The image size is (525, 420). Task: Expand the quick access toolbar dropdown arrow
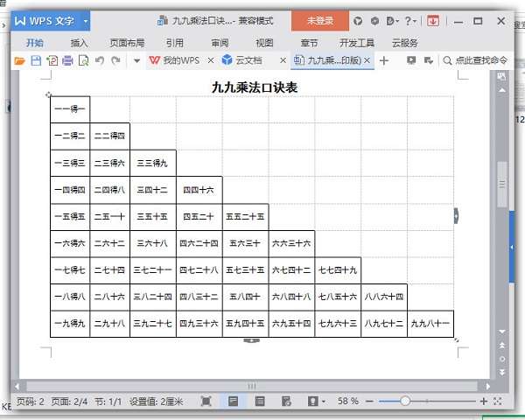click(136, 61)
